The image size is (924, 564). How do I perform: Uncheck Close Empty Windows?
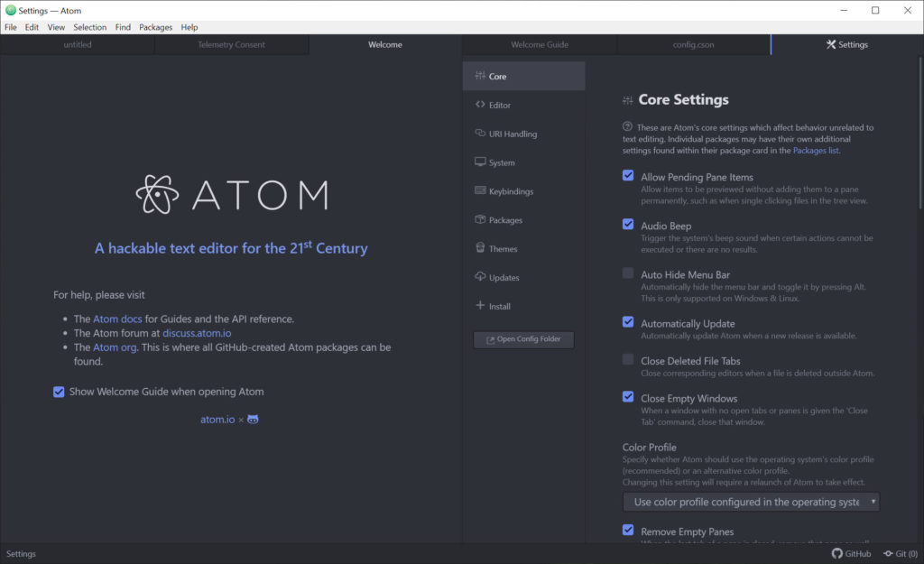click(628, 397)
